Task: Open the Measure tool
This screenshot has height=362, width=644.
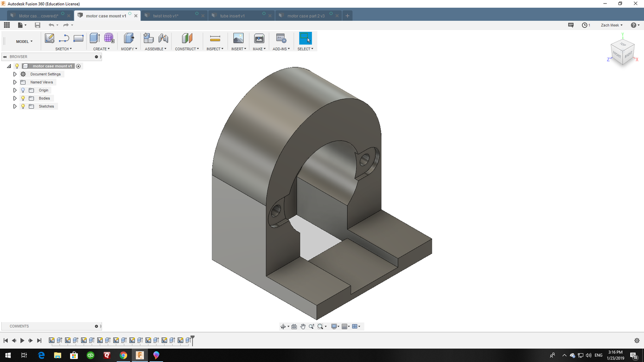Action: (x=215, y=38)
